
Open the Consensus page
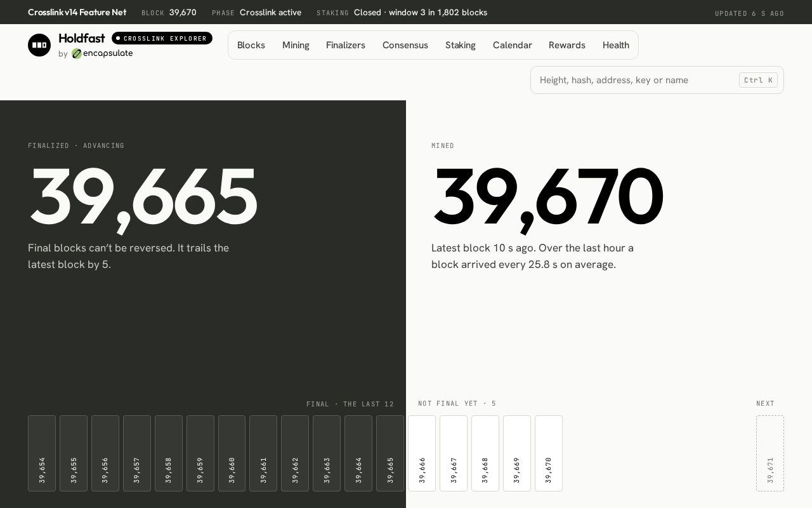coord(405,45)
